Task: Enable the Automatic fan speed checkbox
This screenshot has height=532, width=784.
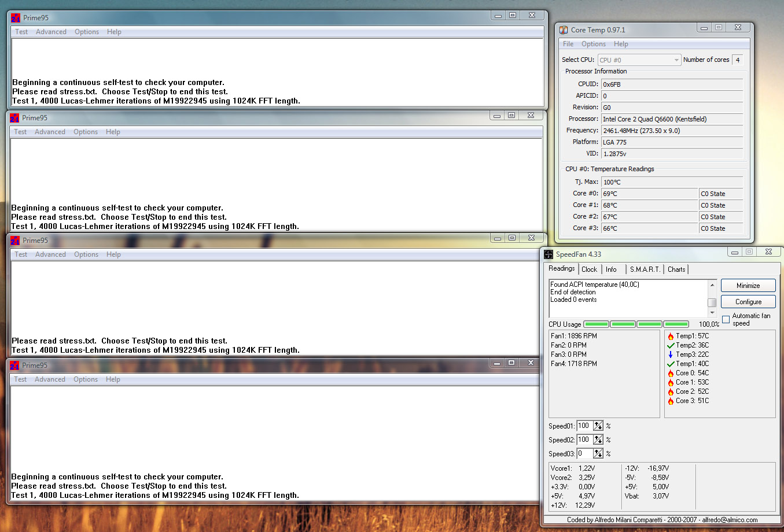Action: click(726, 320)
